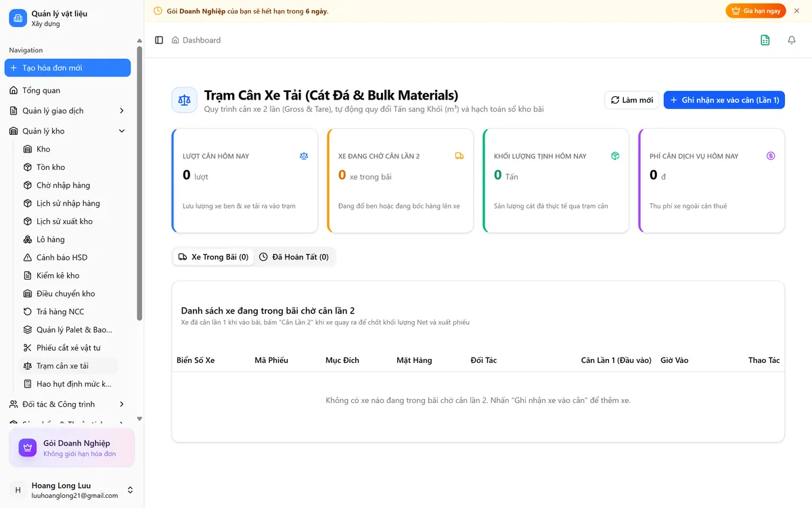Click the truck icon in Xe đang chờ cân lần 2 card
Screen dimensions: 812x508
[459, 156]
